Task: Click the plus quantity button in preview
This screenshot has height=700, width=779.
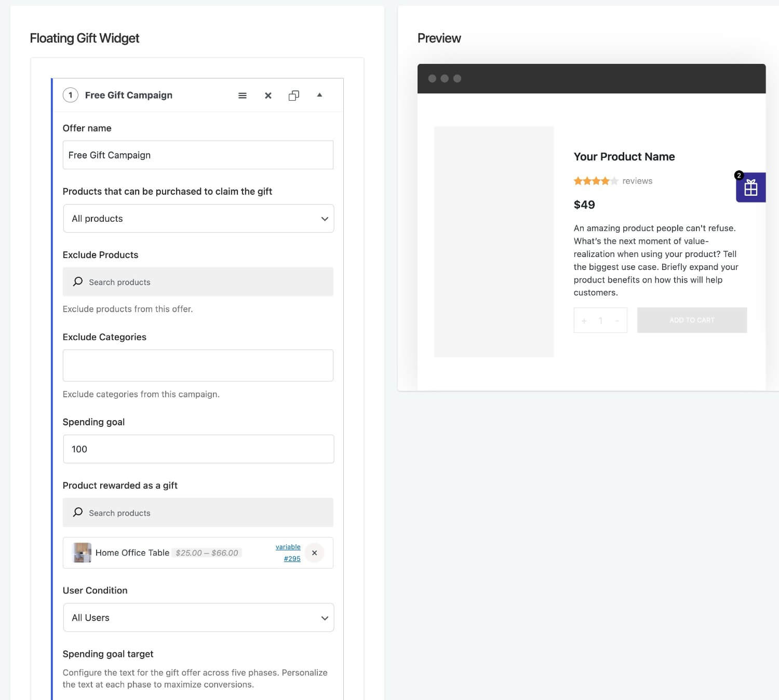Action: 584,321
